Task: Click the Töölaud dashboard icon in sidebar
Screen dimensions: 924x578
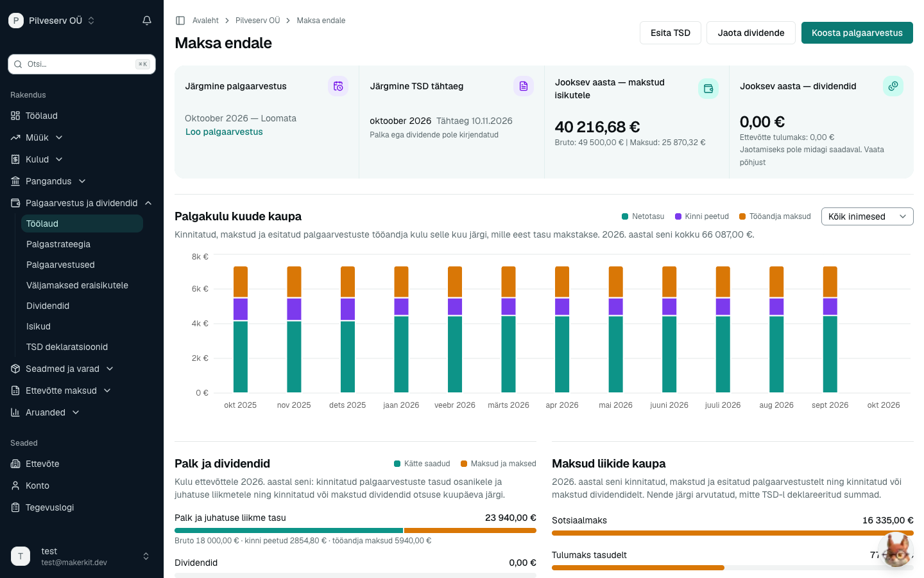Action: pos(15,116)
